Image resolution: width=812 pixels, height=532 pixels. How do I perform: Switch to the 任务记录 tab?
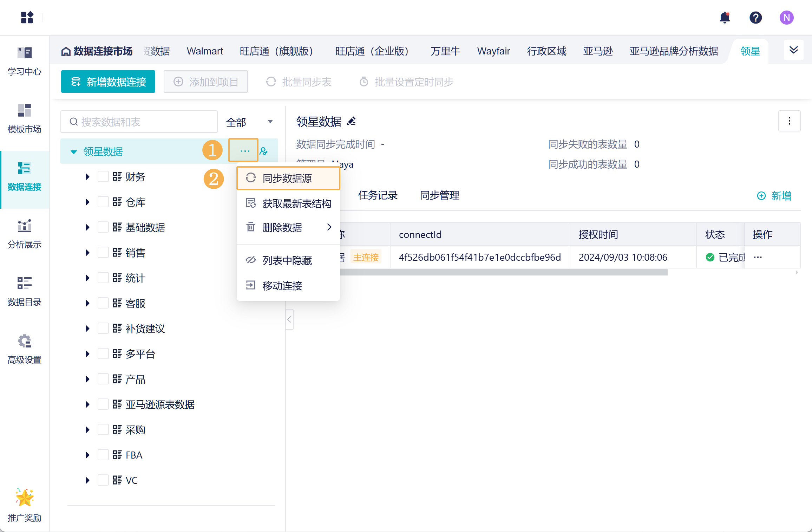pos(378,195)
